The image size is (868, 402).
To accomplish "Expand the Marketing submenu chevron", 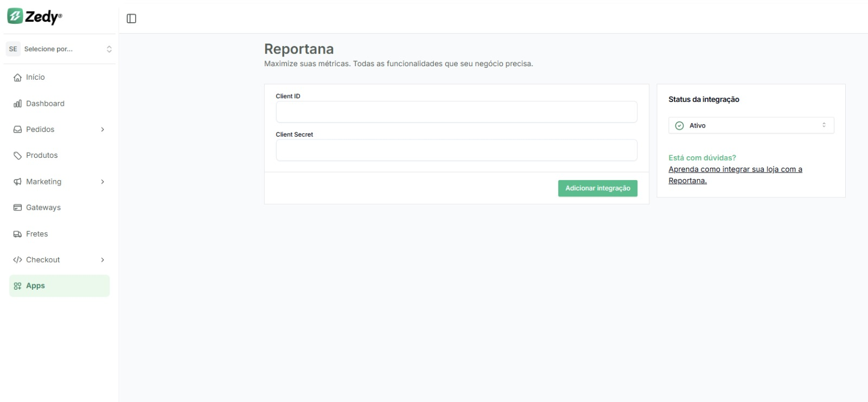I will (103, 182).
